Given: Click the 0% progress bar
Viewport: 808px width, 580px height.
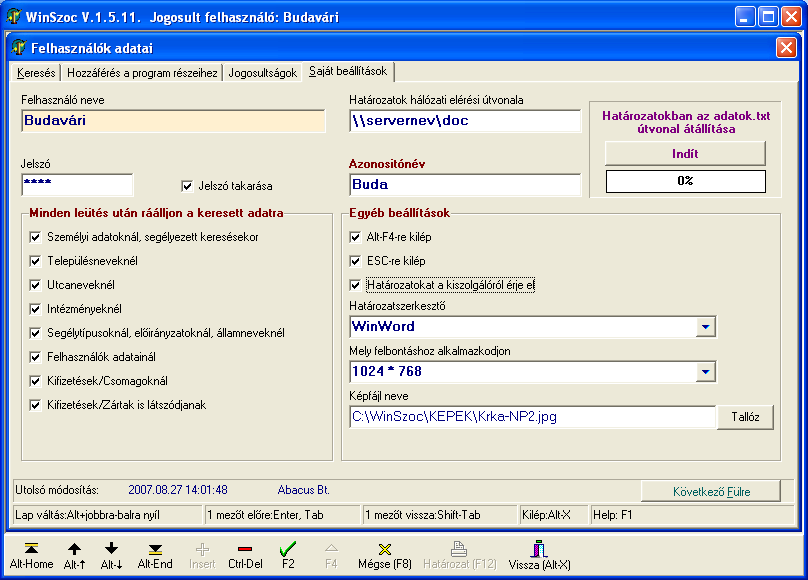Looking at the screenshot, I should click(685, 181).
